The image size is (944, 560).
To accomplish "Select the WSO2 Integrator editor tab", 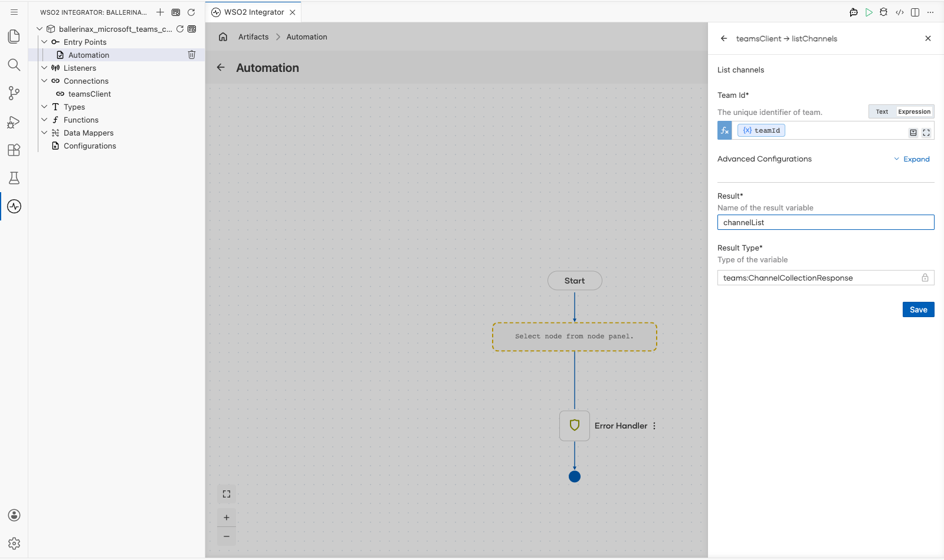I will [x=254, y=12].
